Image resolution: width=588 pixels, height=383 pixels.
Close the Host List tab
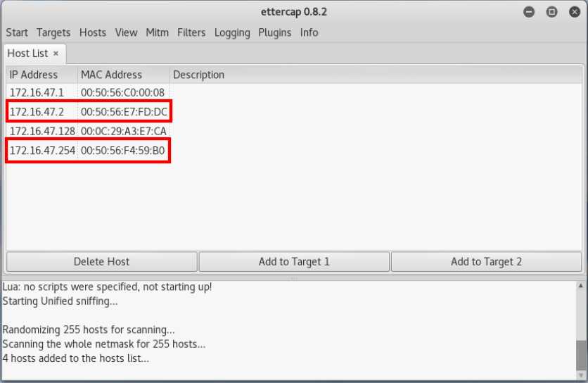tap(56, 54)
